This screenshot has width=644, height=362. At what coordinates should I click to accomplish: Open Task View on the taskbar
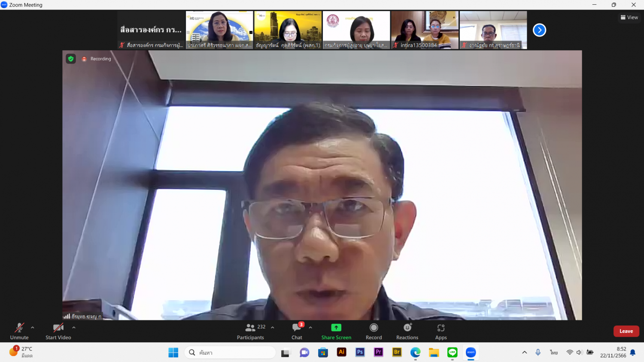pos(286,353)
